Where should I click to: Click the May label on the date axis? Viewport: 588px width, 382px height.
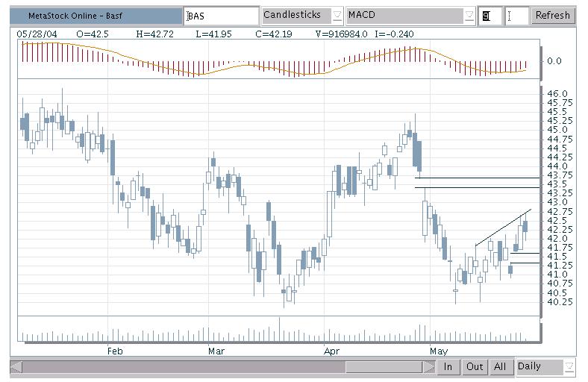coord(439,351)
